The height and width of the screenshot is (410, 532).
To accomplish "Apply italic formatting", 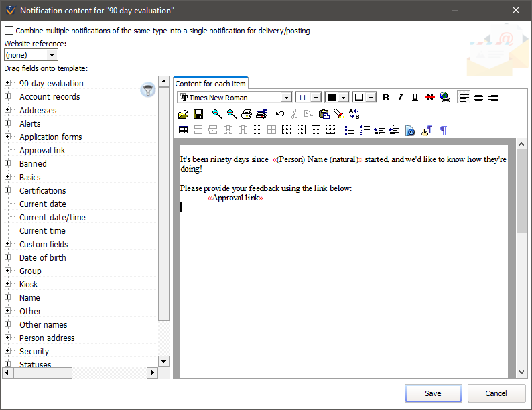I will click(x=401, y=98).
